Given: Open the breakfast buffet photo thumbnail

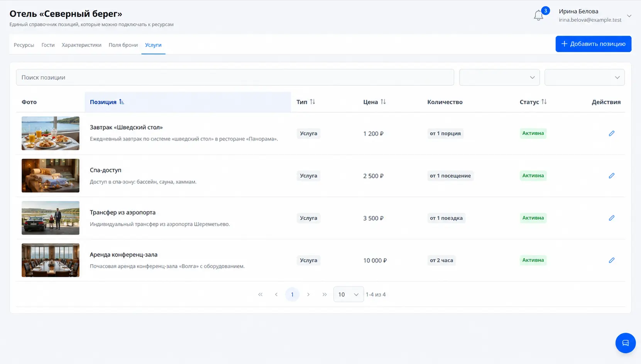Looking at the screenshot, I should [51, 133].
